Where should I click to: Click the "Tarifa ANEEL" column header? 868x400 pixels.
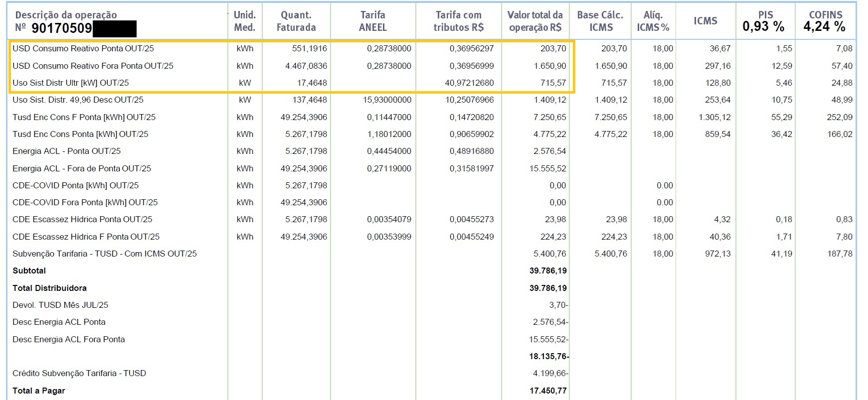pyautogui.click(x=373, y=21)
